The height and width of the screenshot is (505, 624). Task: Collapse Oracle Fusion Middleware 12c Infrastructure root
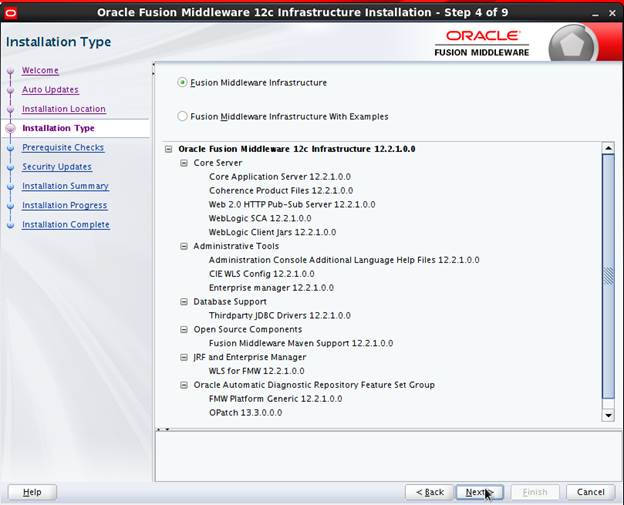[x=169, y=149]
